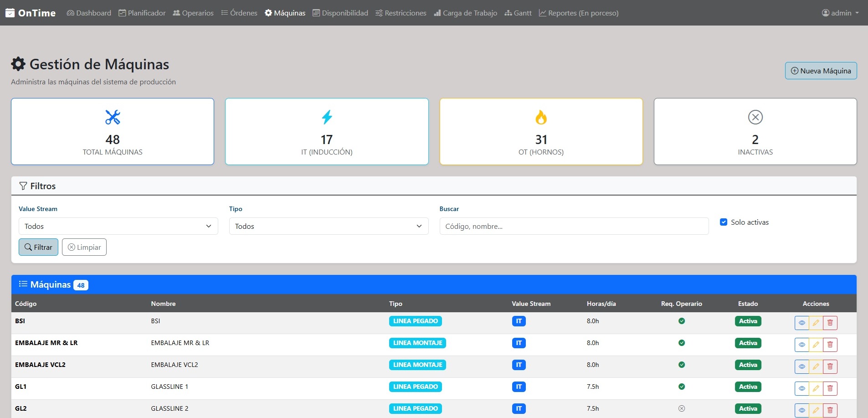Open the Tipo dropdown
This screenshot has width=868, height=418.
[328, 226]
